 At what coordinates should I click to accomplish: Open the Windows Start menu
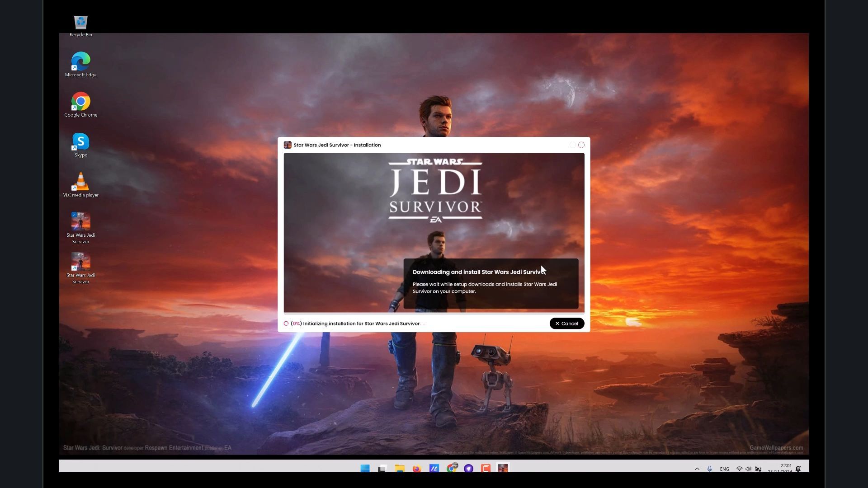coord(365,468)
